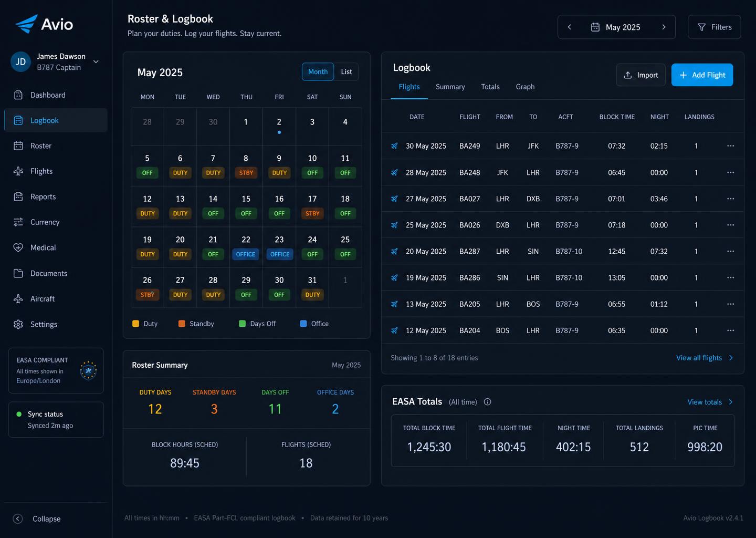Go to Flights via airplane icon
Viewport: 756px width, 538px height.
click(x=18, y=171)
